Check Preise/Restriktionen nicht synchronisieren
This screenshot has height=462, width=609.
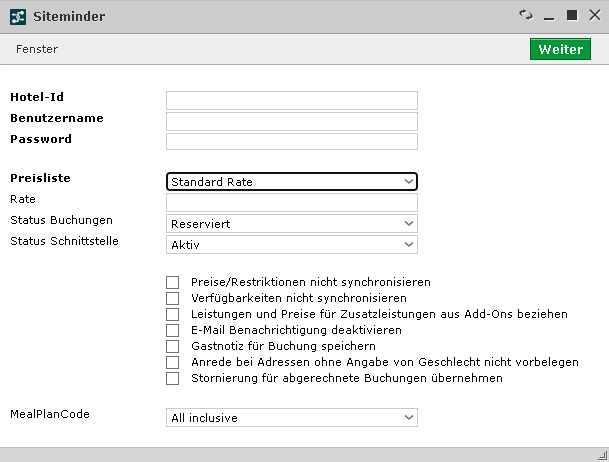click(172, 282)
